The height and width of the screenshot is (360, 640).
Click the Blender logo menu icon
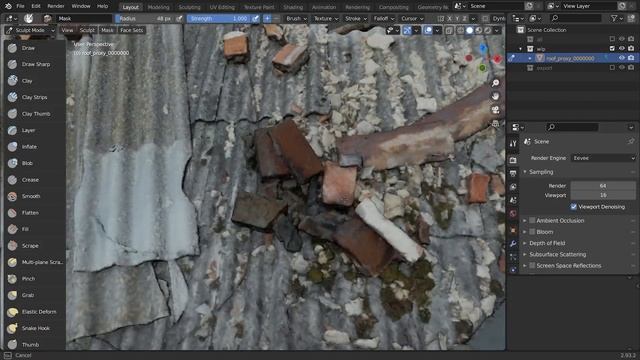pyautogui.click(x=8, y=6)
